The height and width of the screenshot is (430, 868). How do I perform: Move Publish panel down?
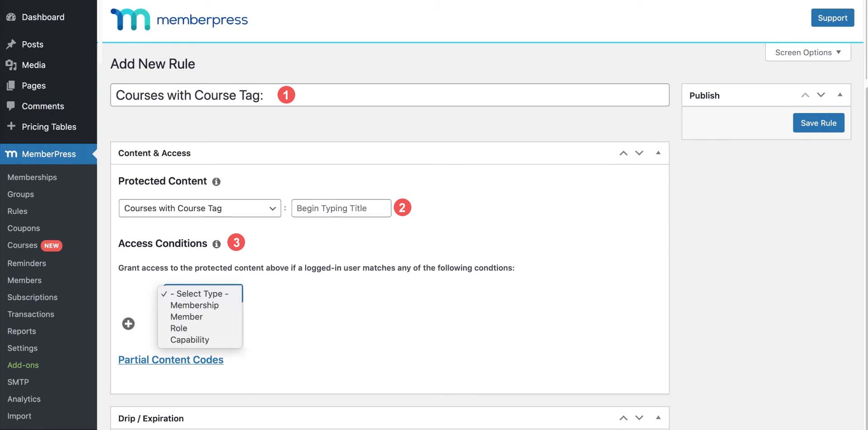(821, 95)
